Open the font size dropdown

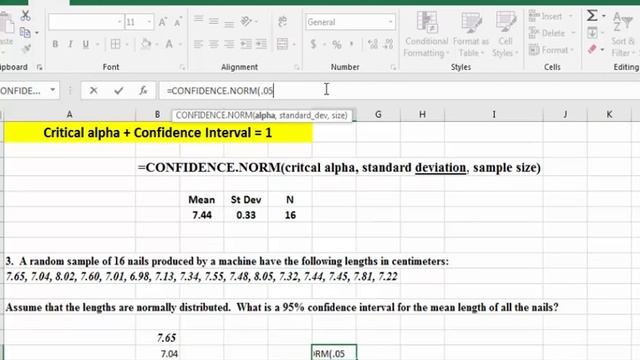149,22
